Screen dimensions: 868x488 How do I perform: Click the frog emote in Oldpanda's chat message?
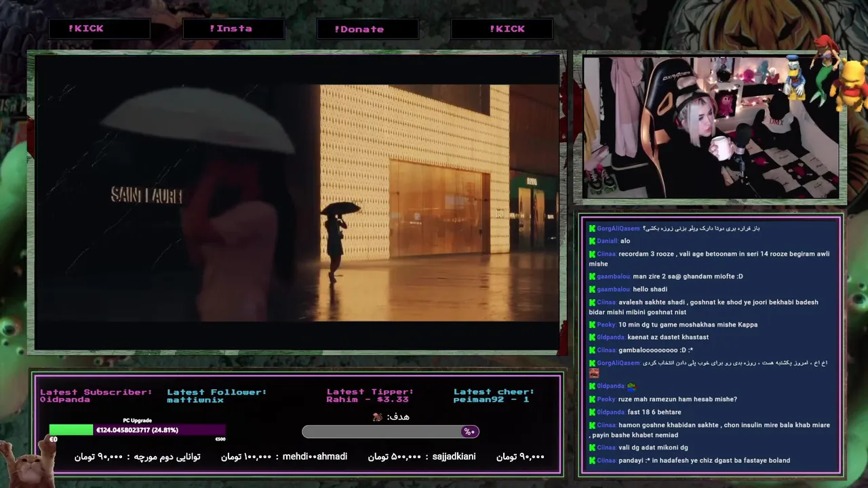click(632, 386)
